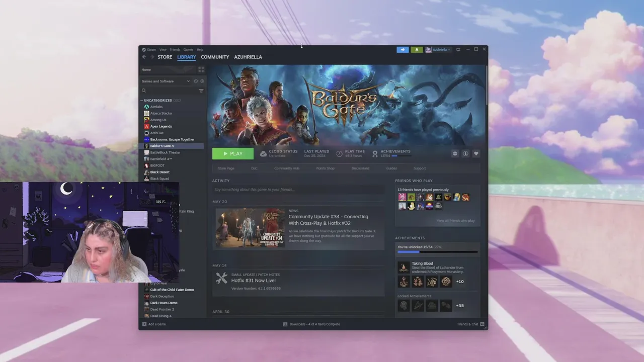Screen dimensions: 644x362
Task: Click the main page vertical scrollbar
Action: click(x=487, y=85)
